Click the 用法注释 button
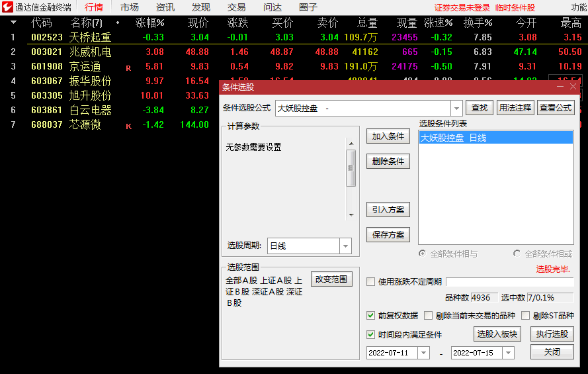 (515, 108)
